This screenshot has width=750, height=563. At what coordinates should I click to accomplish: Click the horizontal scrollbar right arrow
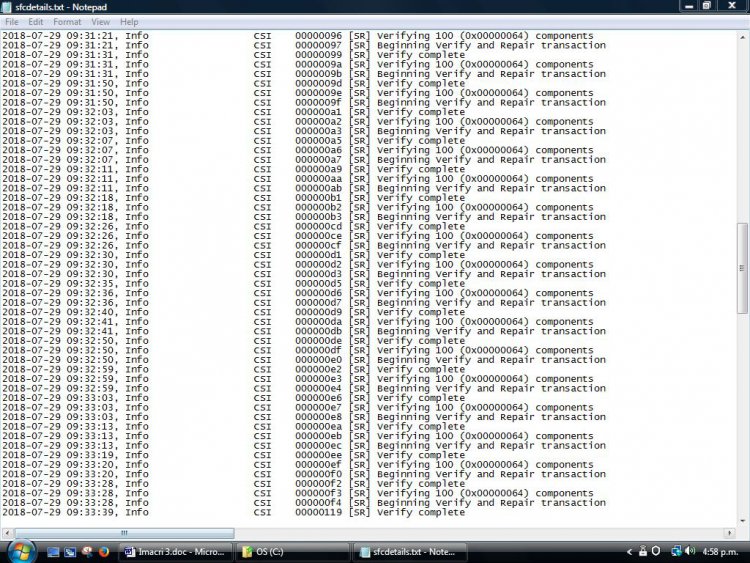tap(731, 533)
